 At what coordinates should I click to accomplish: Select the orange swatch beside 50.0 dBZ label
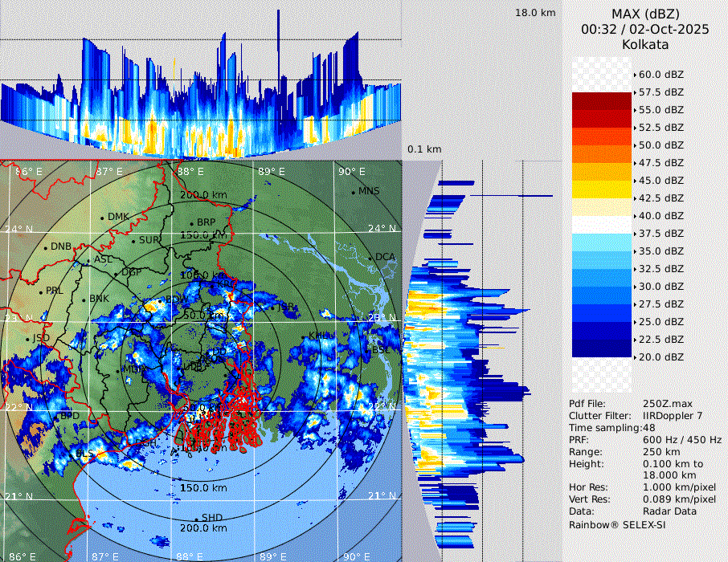601,154
